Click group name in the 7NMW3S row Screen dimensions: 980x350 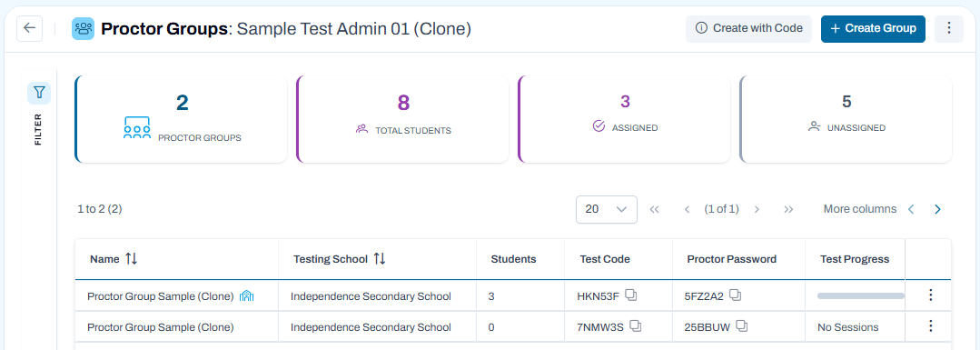pyautogui.click(x=161, y=327)
